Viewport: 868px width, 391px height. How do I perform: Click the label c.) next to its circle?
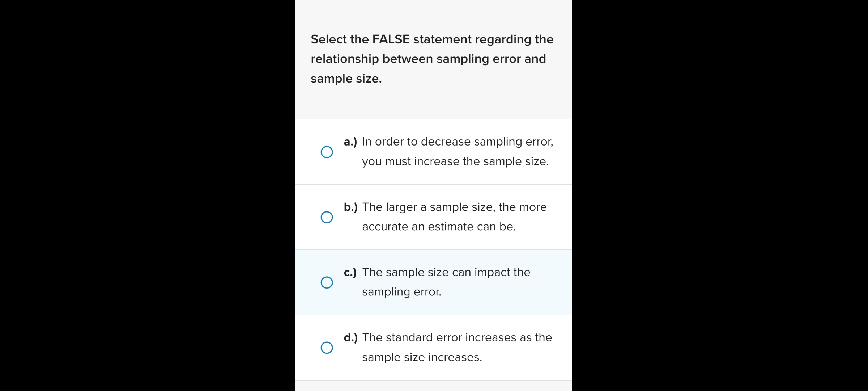[x=350, y=272]
